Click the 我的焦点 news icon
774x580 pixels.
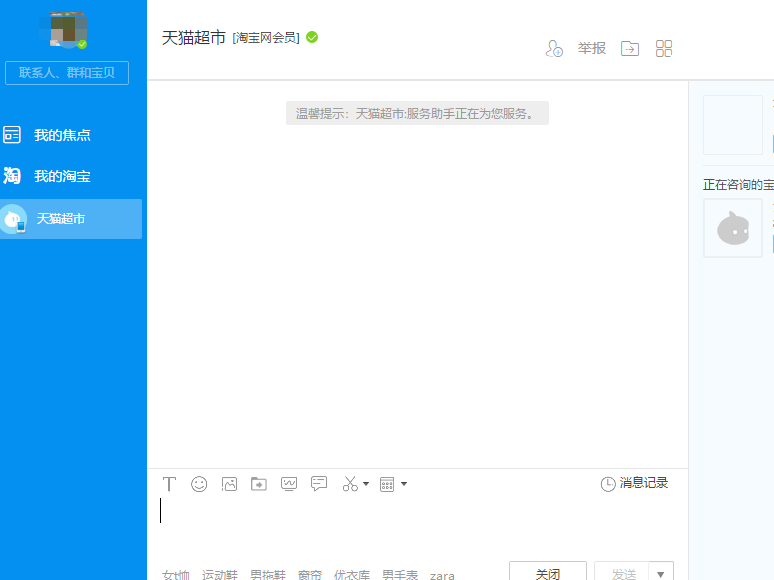click(x=12, y=135)
